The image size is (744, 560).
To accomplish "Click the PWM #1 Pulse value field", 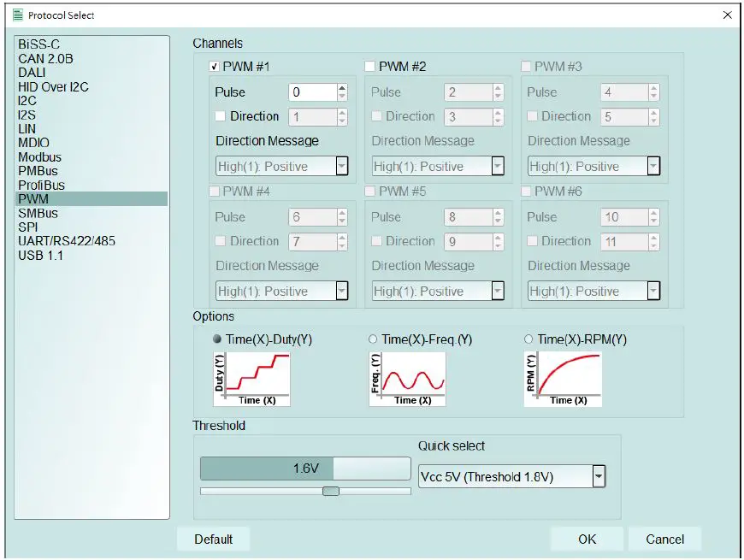I will (x=312, y=92).
